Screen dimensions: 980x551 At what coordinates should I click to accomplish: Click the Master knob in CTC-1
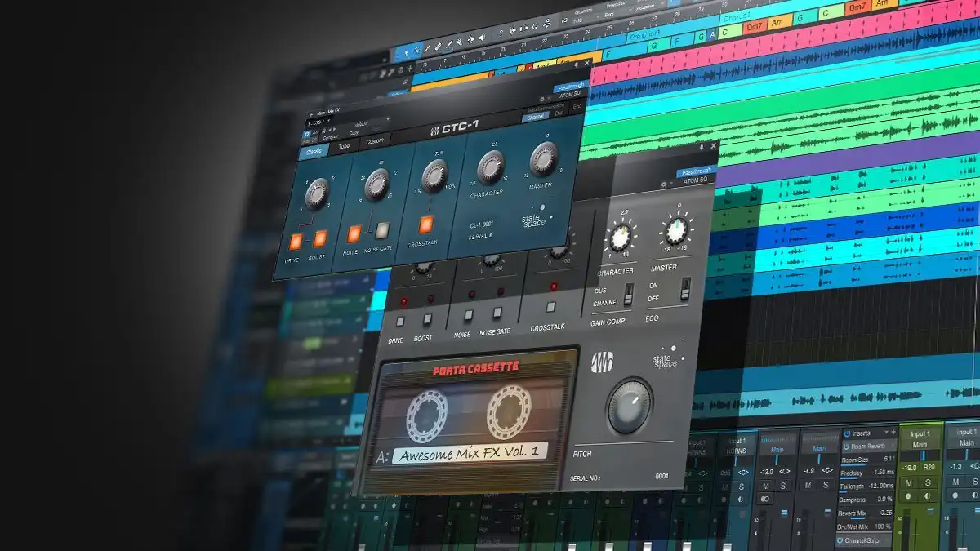coord(543,158)
